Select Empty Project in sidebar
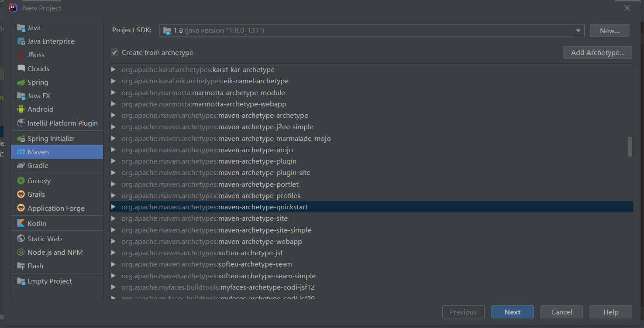This screenshot has height=328, width=644. pos(49,281)
